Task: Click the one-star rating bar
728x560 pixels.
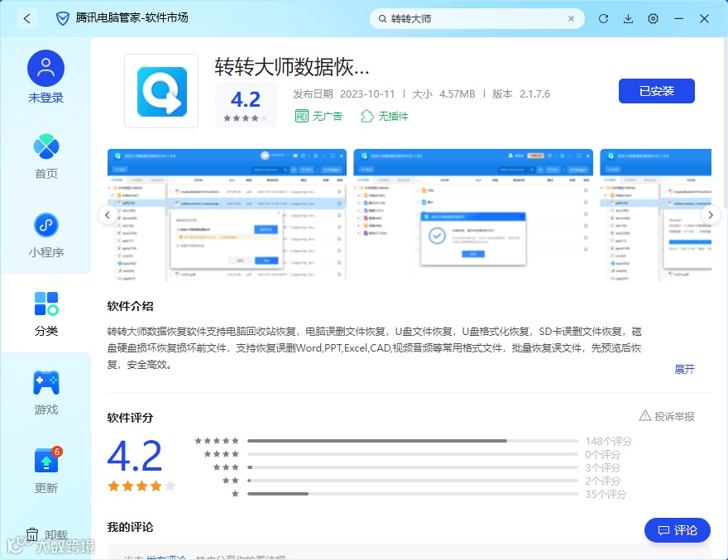Action: point(412,494)
